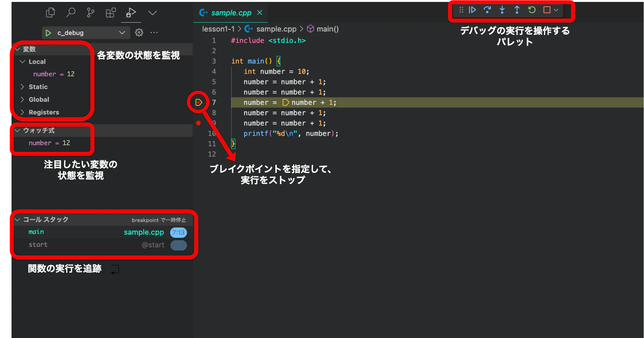
Task: Click line number 4 in the gutter
Action: coord(214,72)
